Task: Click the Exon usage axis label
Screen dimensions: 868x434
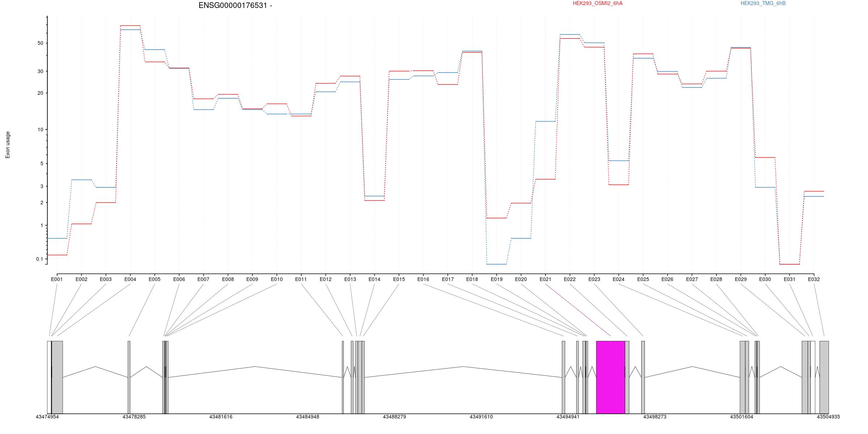Action: [x=8, y=145]
